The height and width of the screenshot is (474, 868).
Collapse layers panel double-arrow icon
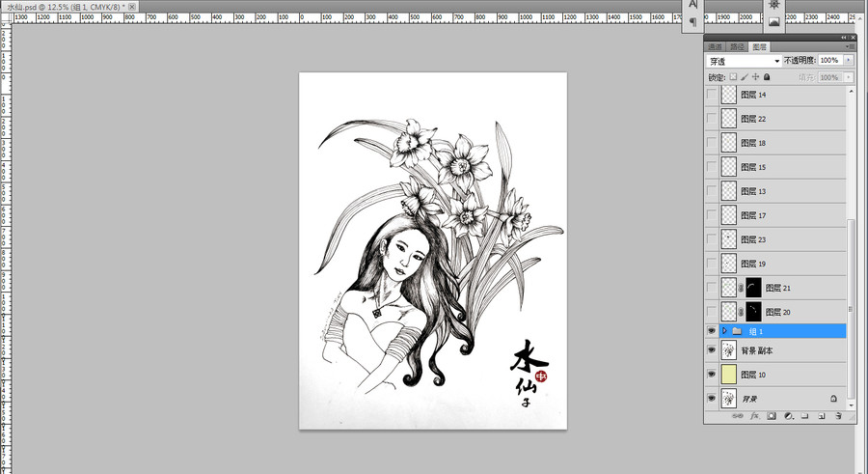click(844, 38)
